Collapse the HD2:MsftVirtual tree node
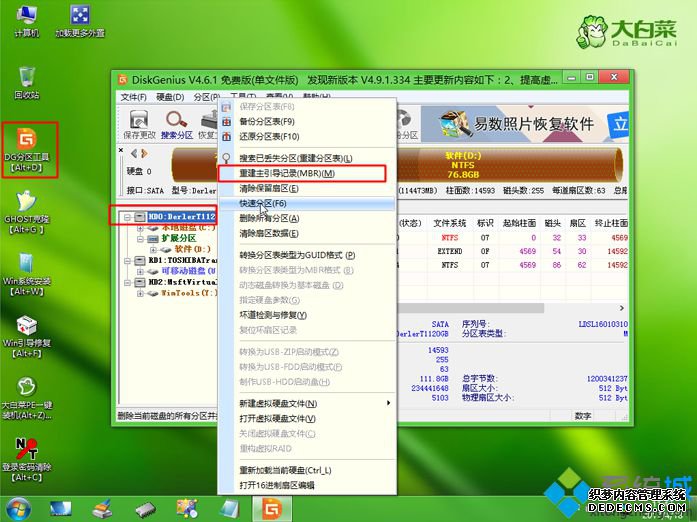The height and width of the screenshot is (522, 697). [128, 282]
